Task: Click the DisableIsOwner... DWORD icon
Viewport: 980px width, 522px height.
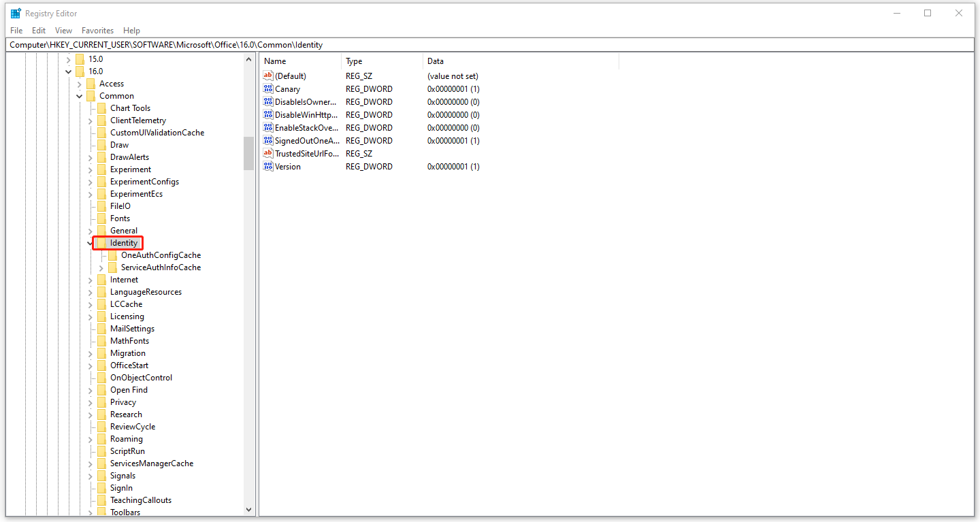Action: (268, 102)
